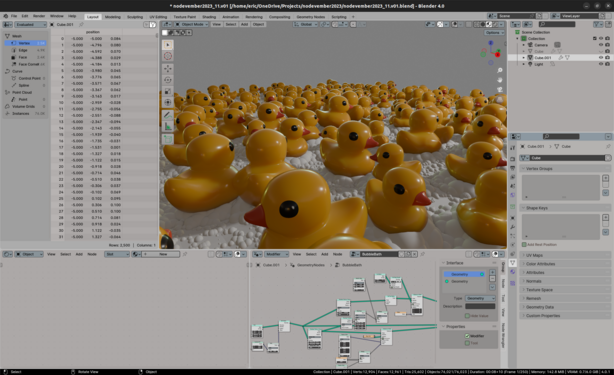Select the Vertex domain in spreadsheet
The image size is (614, 375).
pos(25,43)
